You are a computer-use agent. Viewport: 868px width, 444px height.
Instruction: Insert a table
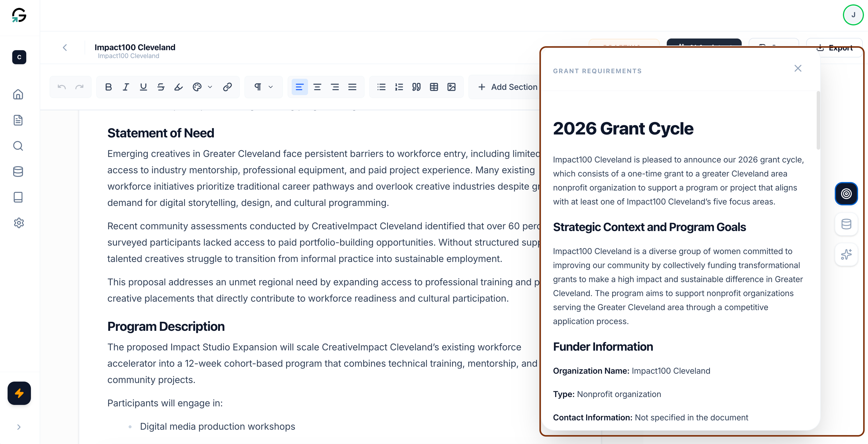(434, 87)
